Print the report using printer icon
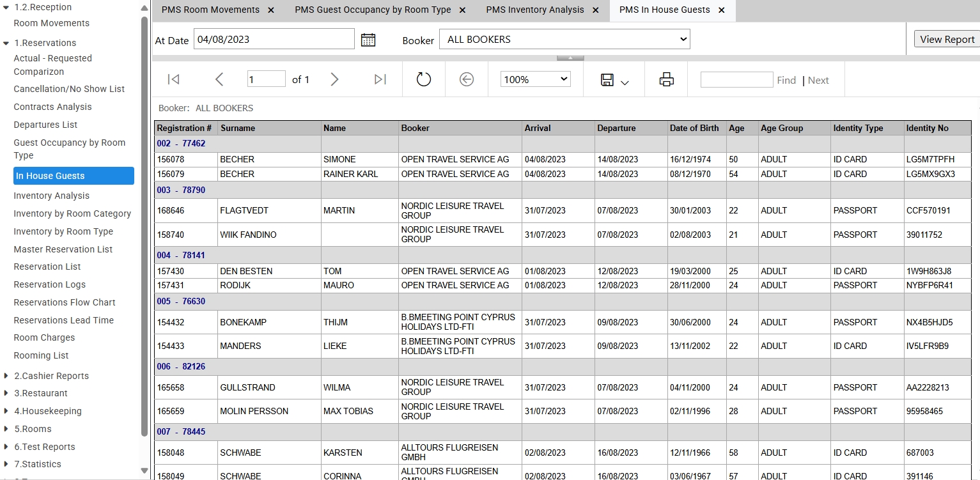This screenshot has height=480, width=980. (x=667, y=79)
